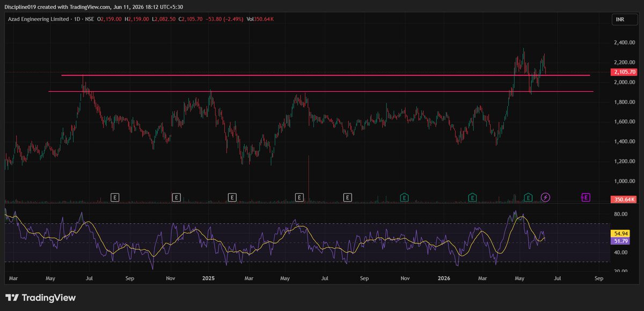Open the green earnings E marker near February 2026

pyautogui.click(x=472, y=197)
